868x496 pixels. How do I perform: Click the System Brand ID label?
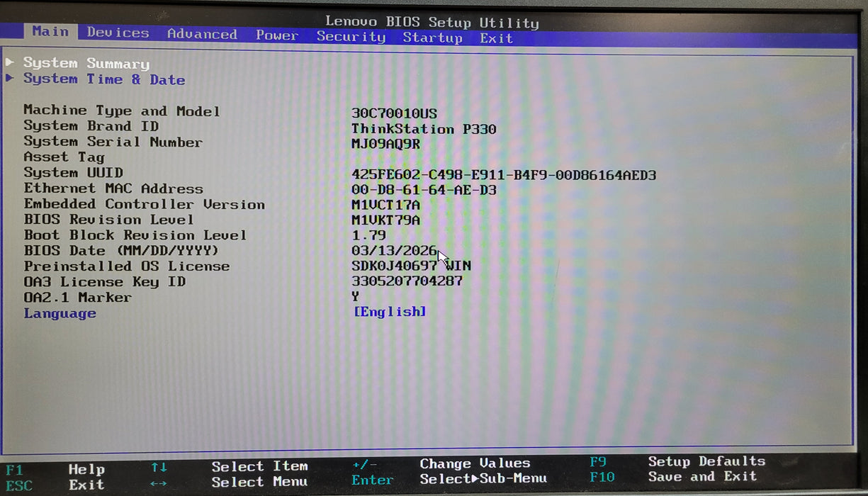91,126
